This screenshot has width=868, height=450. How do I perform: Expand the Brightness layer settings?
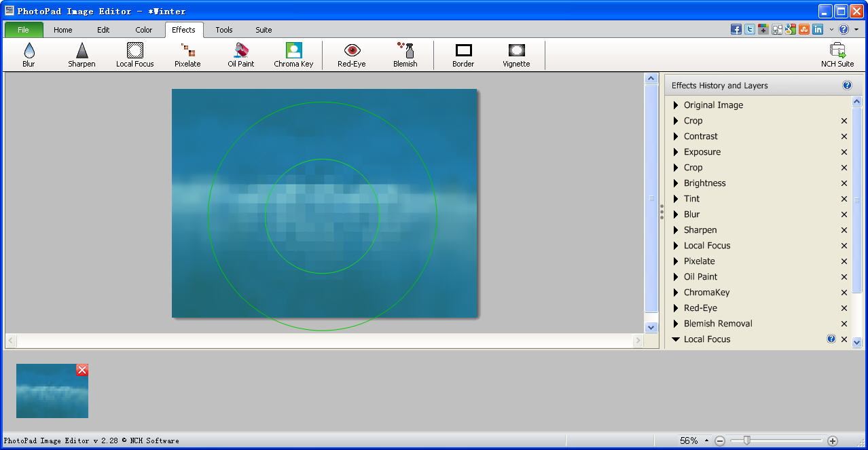click(676, 183)
